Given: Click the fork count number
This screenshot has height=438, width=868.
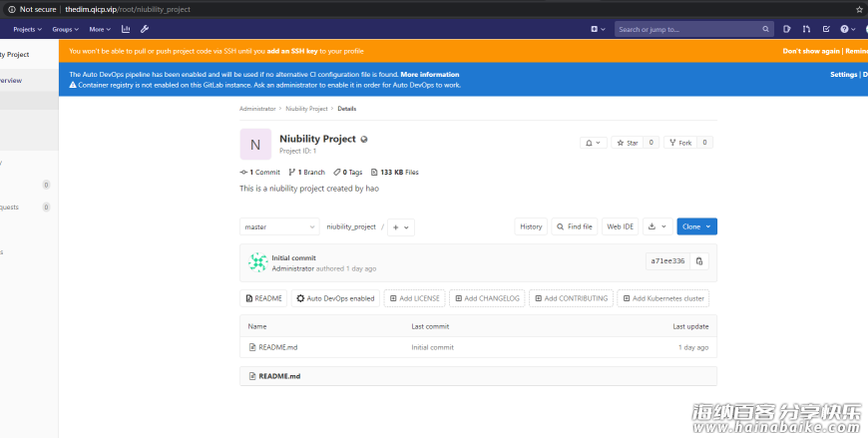Looking at the screenshot, I should [x=704, y=143].
